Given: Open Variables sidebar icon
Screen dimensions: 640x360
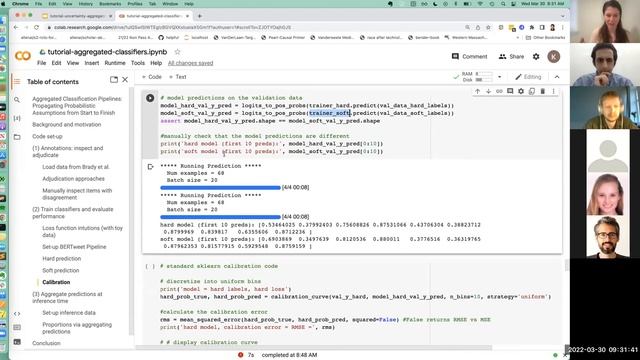Looking at the screenshot, I should [17, 118].
